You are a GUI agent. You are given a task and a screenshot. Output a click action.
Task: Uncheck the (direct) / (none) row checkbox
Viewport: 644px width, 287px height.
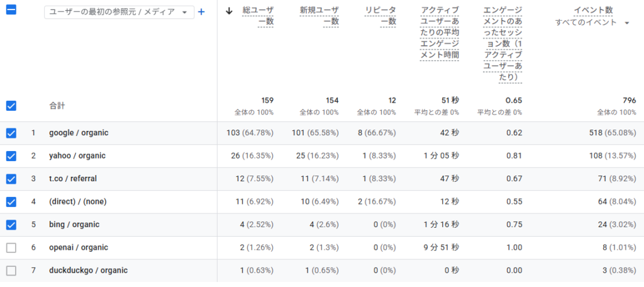pyautogui.click(x=11, y=202)
